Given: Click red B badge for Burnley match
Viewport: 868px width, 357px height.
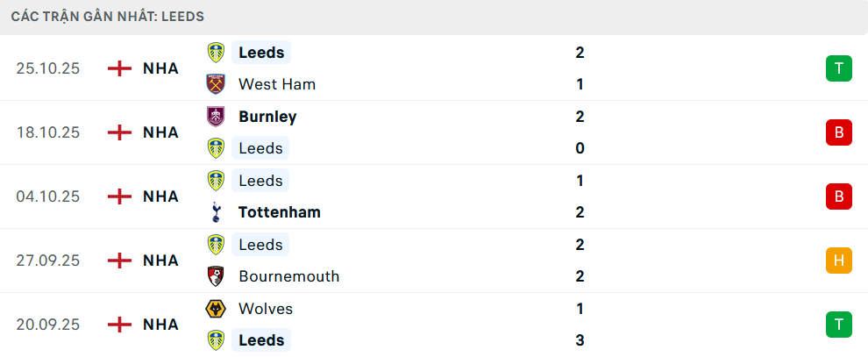Looking at the screenshot, I should [x=838, y=132].
